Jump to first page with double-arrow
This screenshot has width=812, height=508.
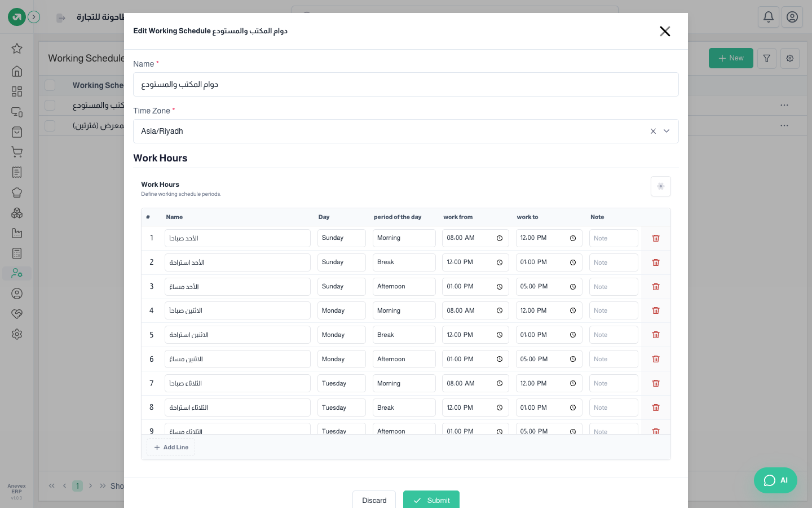coord(52,486)
